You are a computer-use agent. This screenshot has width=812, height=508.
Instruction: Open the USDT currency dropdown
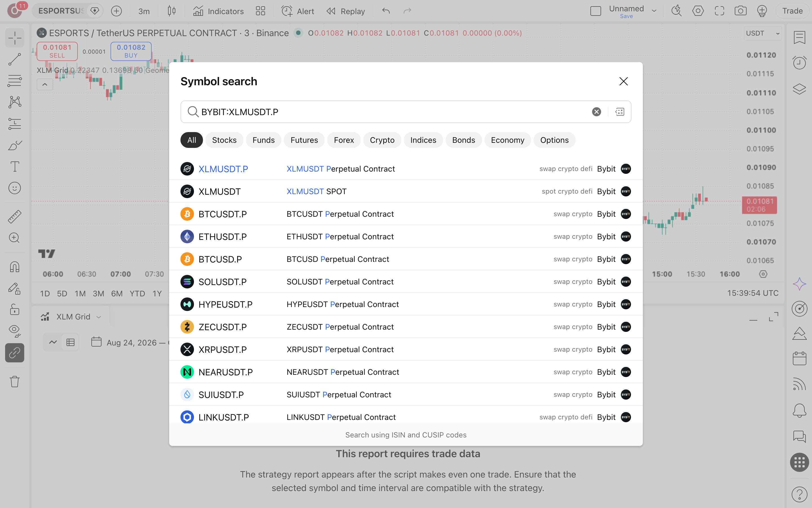point(763,33)
